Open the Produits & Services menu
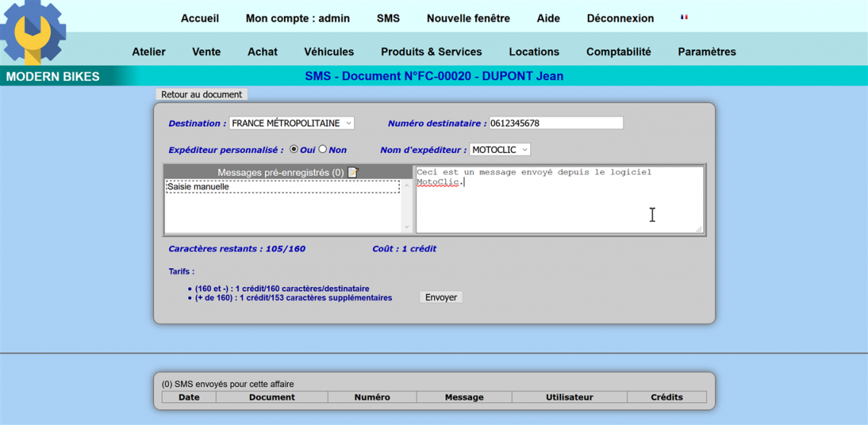This screenshot has height=425, width=868. point(431,52)
